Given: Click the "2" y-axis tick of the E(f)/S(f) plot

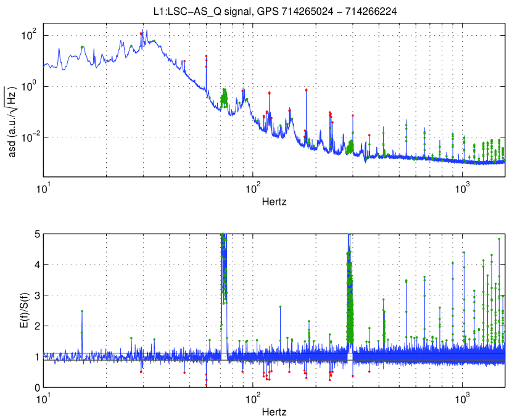Looking at the screenshot, I should 38,326.
